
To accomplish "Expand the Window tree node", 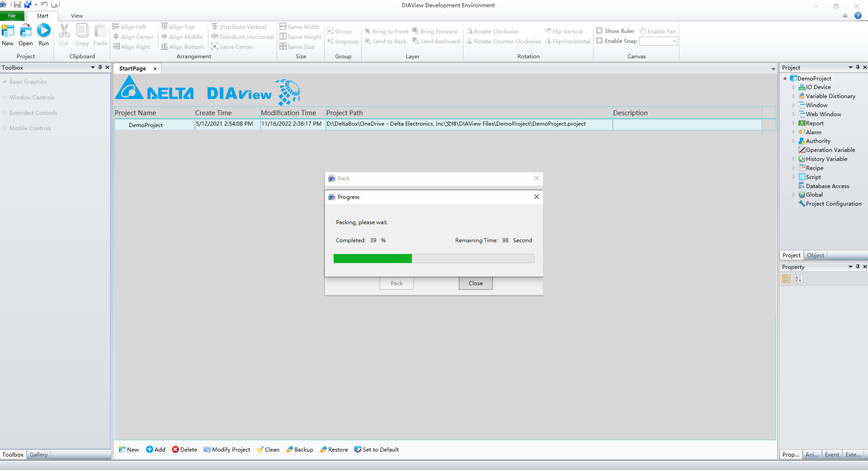I will tap(793, 105).
